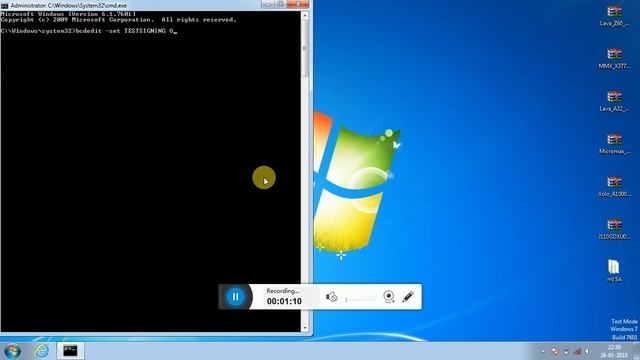Minimize the cmd window
This screenshot has height=360, width=640.
click(x=268, y=4)
